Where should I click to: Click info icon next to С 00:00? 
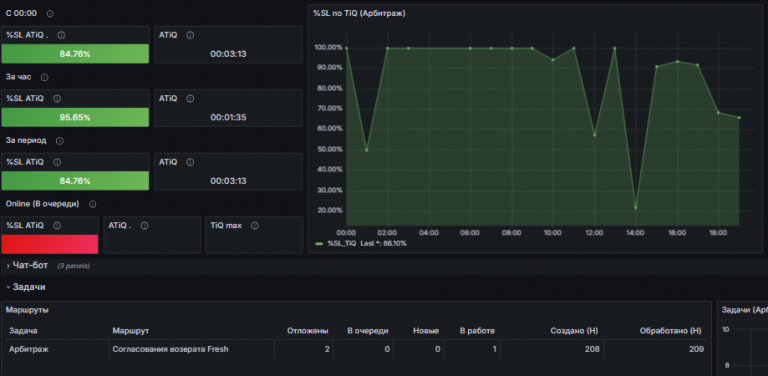(x=50, y=14)
